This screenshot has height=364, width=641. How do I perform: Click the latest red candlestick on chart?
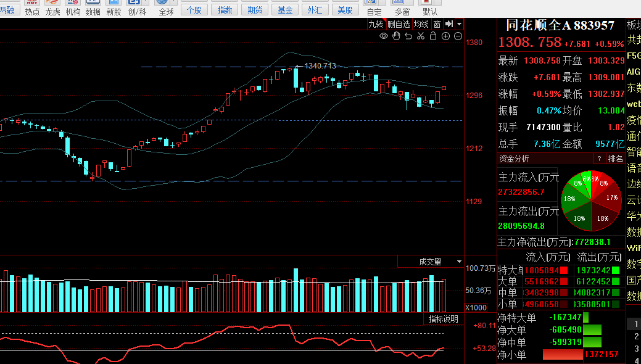444,88
